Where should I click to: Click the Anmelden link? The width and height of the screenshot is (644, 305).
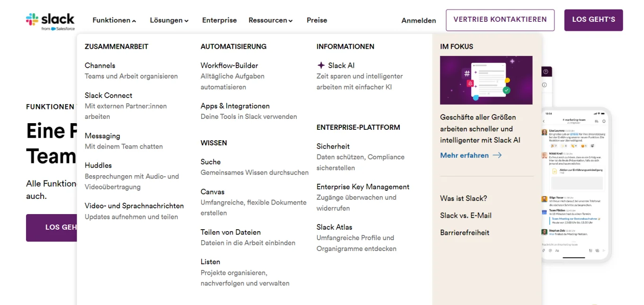click(x=419, y=20)
